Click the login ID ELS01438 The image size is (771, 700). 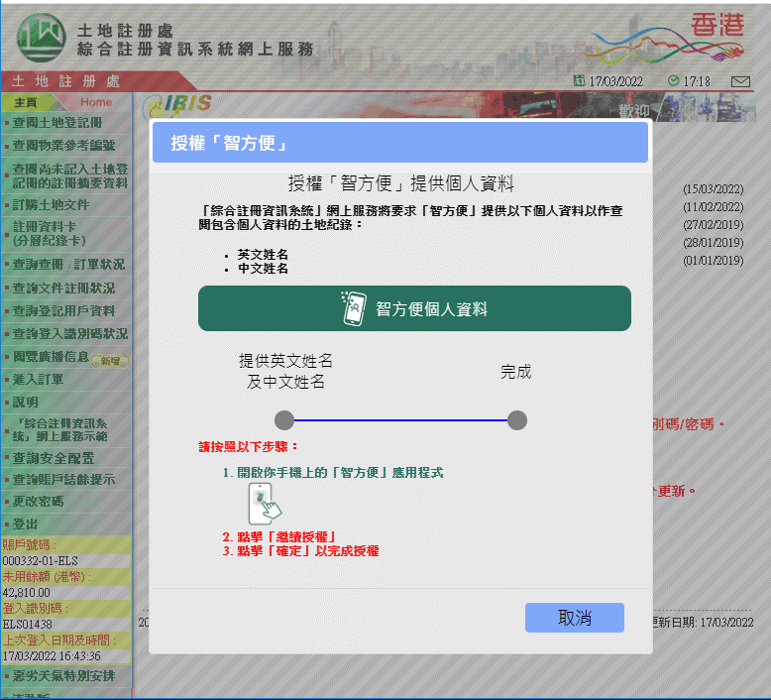coord(27,625)
